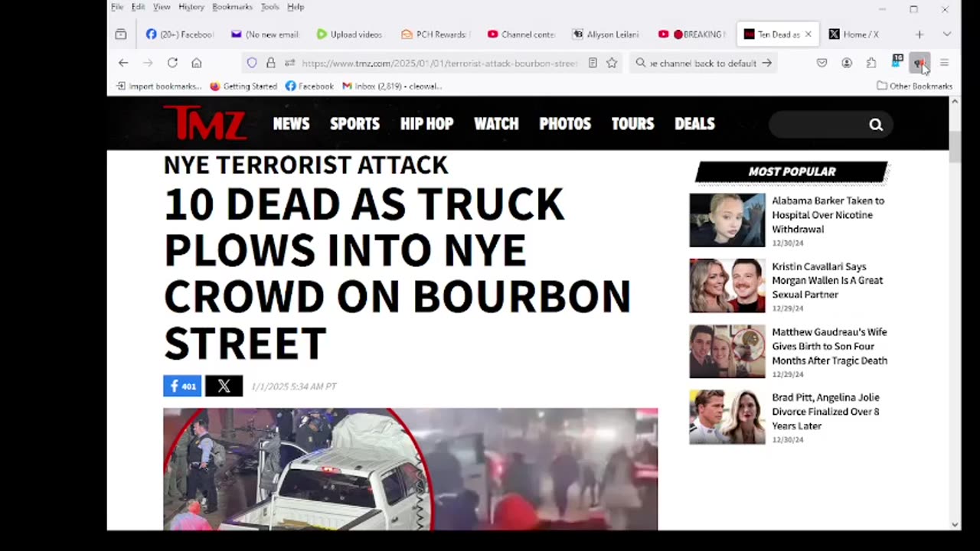The width and height of the screenshot is (980, 551).
Task: Switch to the BREAKING YouTube tab
Action: [x=691, y=34]
